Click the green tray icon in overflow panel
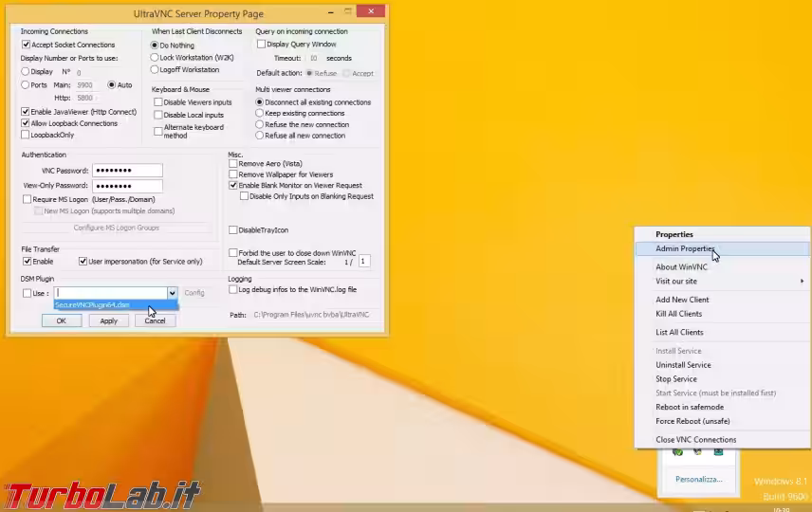This screenshot has height=512, width=812. tap(678, 452)
